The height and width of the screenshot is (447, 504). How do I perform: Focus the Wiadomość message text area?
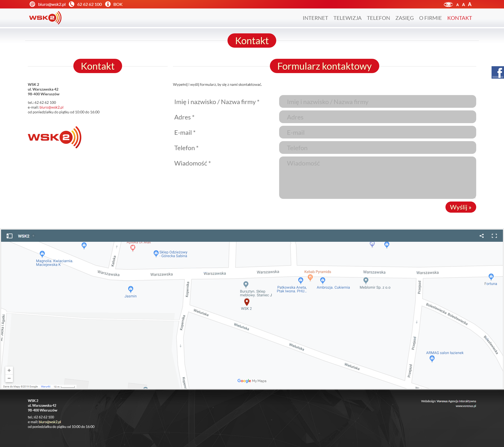pos(377,177)
